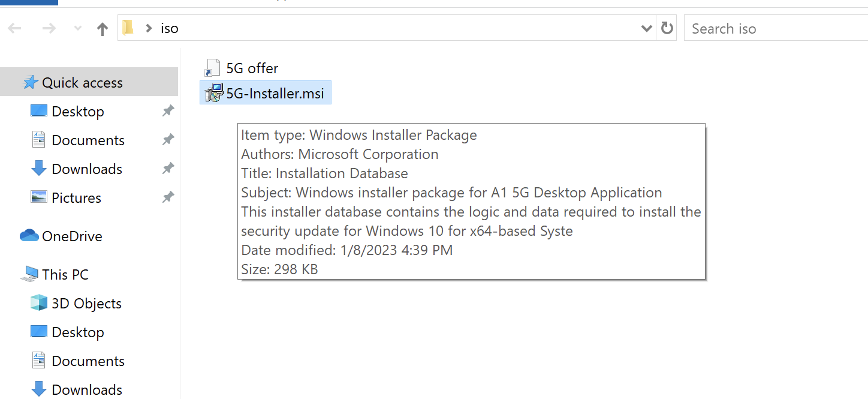Open the 3D Objects folder icon

[38, 303]
